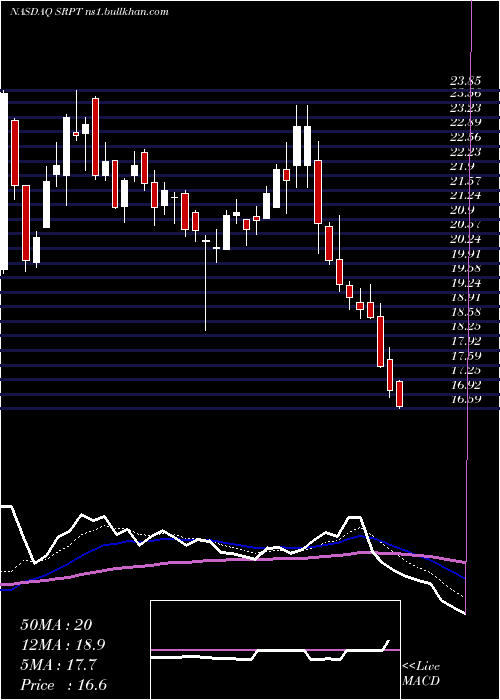The image size is (500, 700).
Task: Select the 20.9 price axis label
Action: (462, 210)
